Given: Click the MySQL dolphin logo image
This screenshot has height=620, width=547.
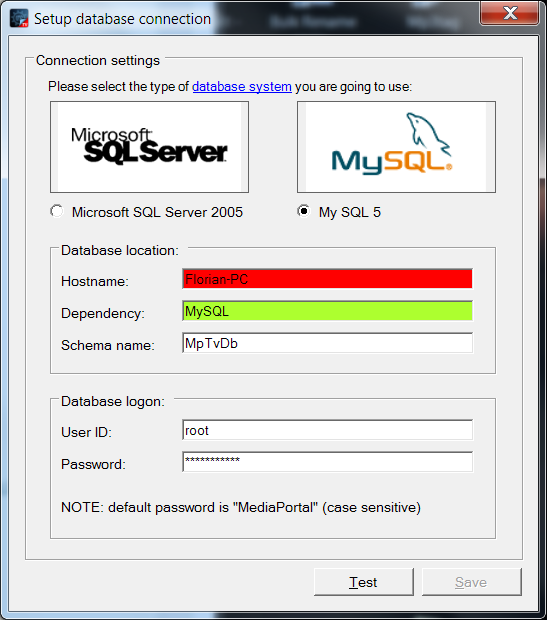Looking at the screenshot, I should [396, 147].
